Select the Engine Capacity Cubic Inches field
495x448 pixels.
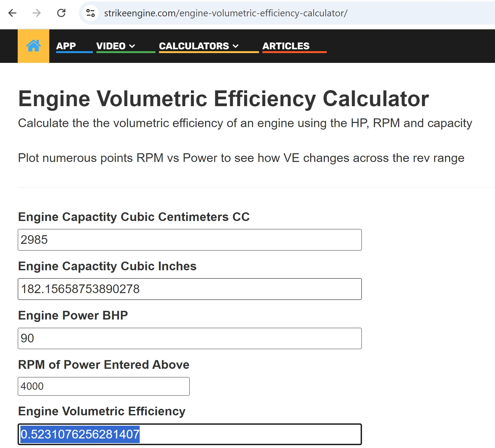click(190, 289)
